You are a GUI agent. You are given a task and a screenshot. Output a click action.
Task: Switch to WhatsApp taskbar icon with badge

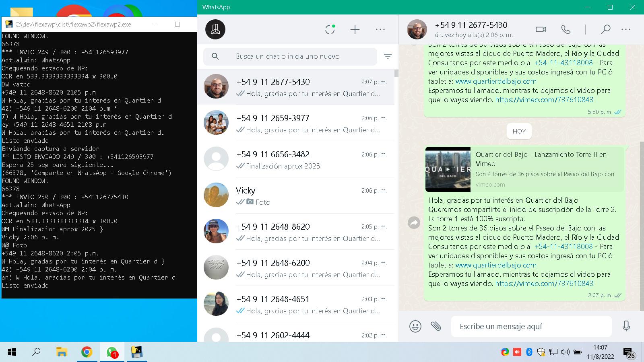click(112, 352)
